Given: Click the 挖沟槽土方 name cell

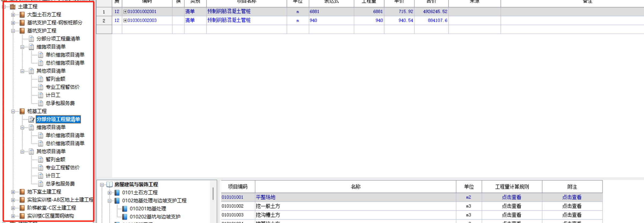Looking at the screenshot, I should pyautogui.click(x=356, y=215).
